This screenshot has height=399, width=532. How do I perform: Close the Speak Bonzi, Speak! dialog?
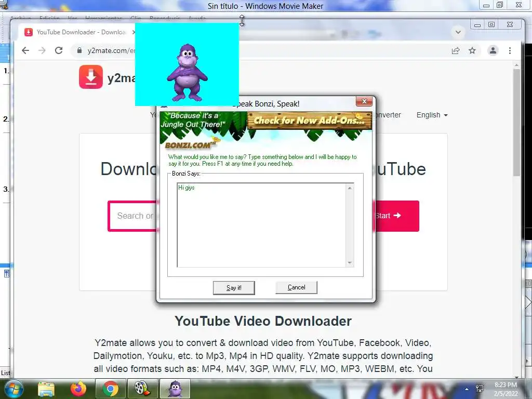tap(364, 101)
